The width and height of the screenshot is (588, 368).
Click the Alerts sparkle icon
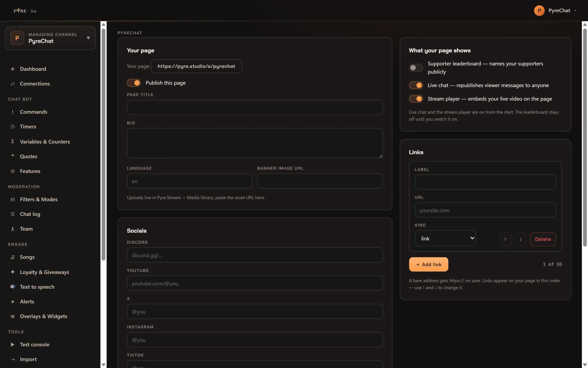click(x=13, y=302)
